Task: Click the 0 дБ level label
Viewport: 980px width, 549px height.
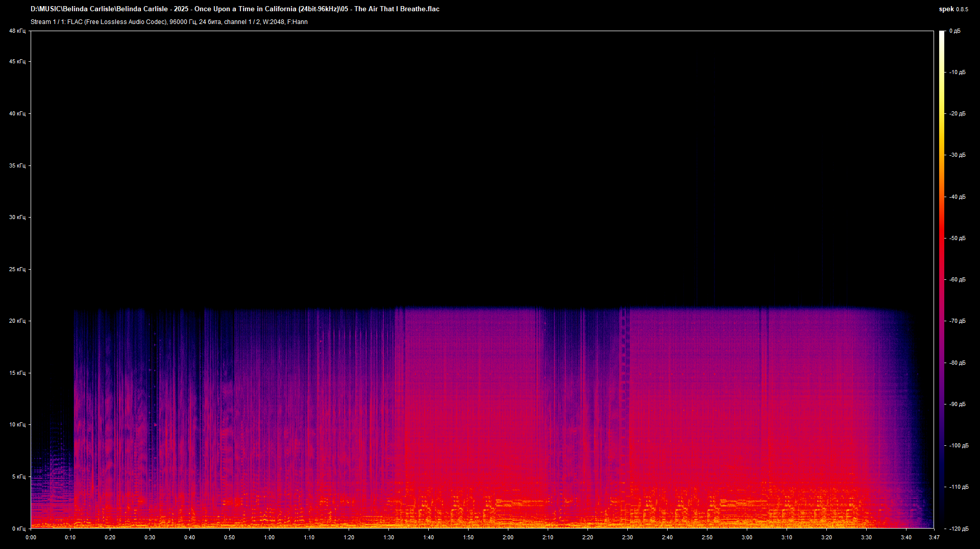Action: pyautogui.click(x=954, y=31)
